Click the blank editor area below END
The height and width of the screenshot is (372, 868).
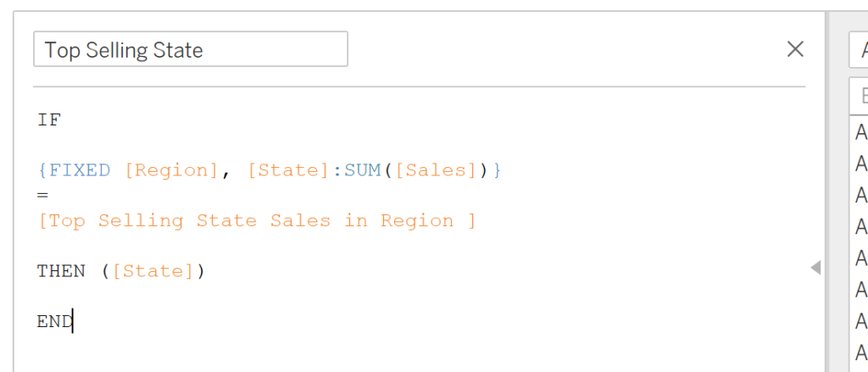tap(339, 352)
